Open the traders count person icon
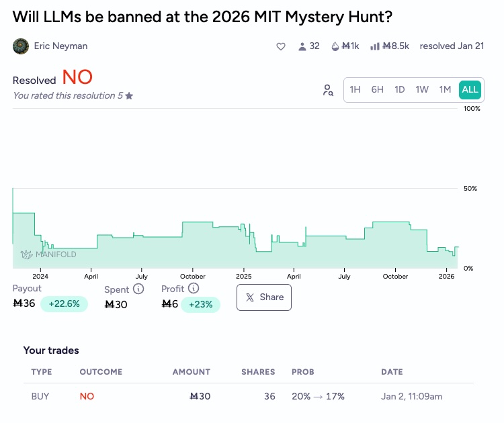504x423 pixels. coord(302,46)
